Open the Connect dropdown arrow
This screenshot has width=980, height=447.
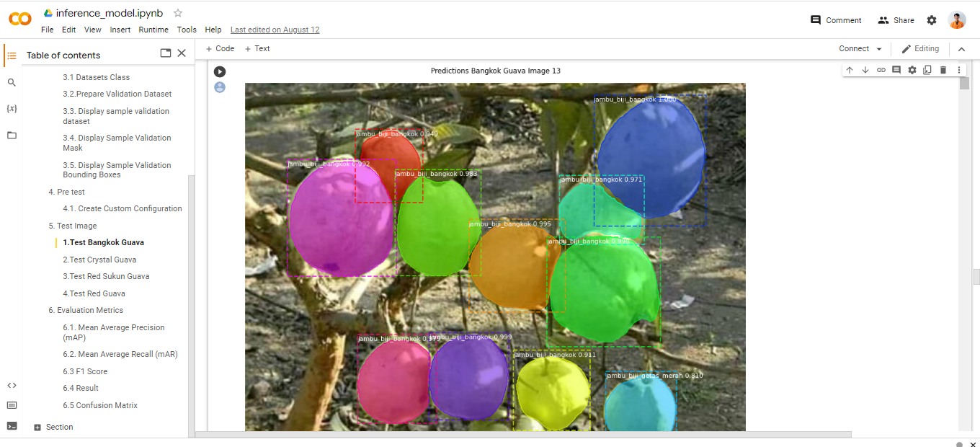click(x=879, y=49)
